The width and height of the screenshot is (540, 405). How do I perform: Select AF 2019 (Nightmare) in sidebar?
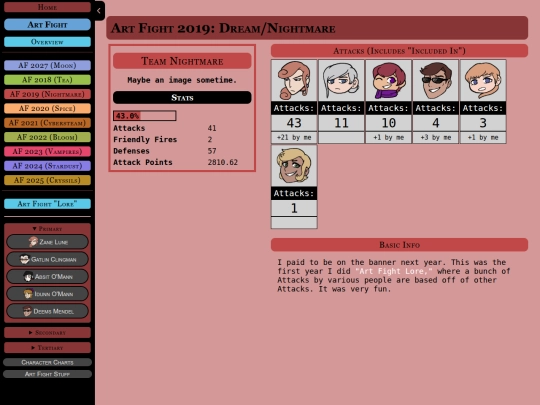point(48,94)
